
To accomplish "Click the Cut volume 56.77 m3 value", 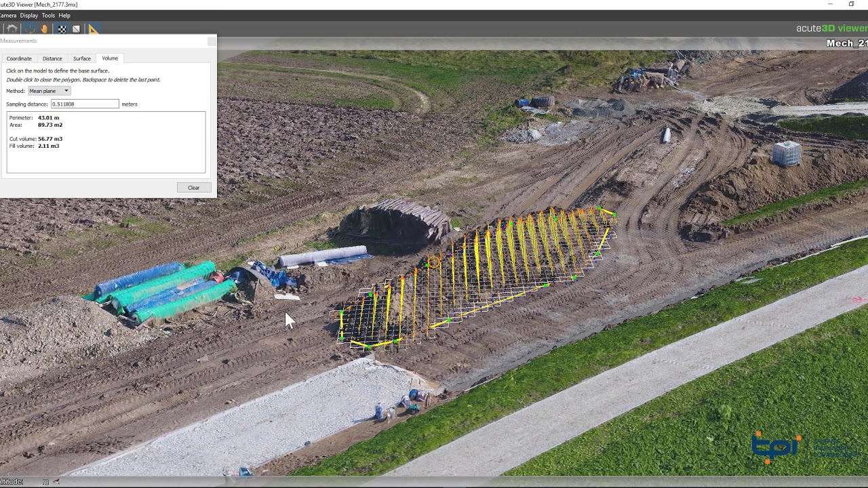I will pos(50,139).
